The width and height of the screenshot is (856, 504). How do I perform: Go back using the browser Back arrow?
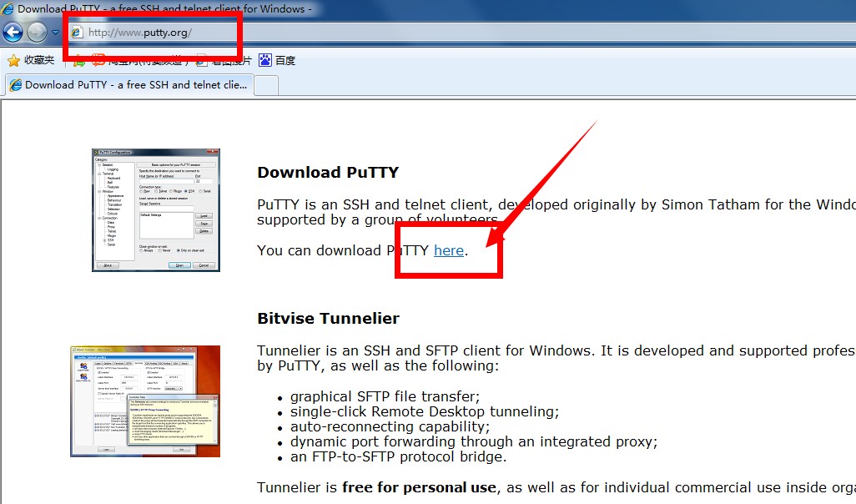(13, 33)
